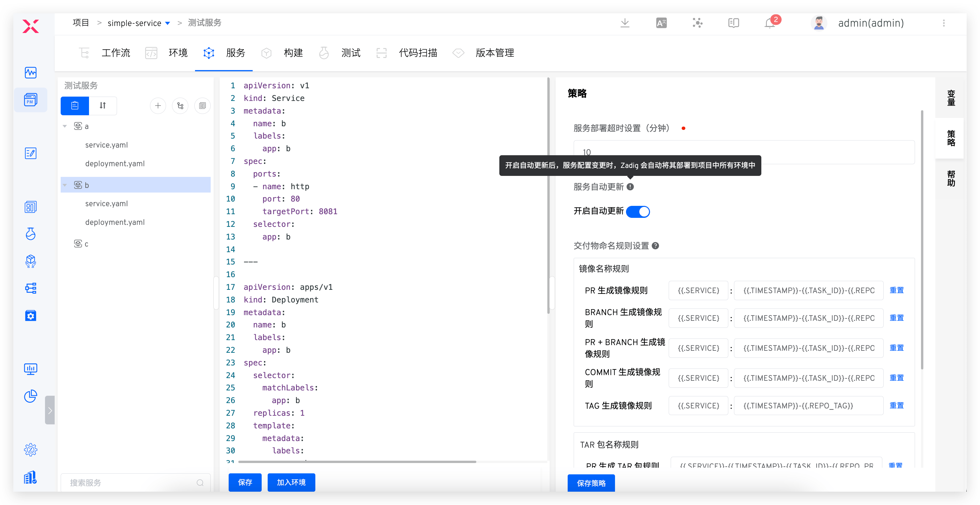This screenshot has height=505, width=980.
Task: Open the documentation book icon
Action: click(x=733, y=23)
